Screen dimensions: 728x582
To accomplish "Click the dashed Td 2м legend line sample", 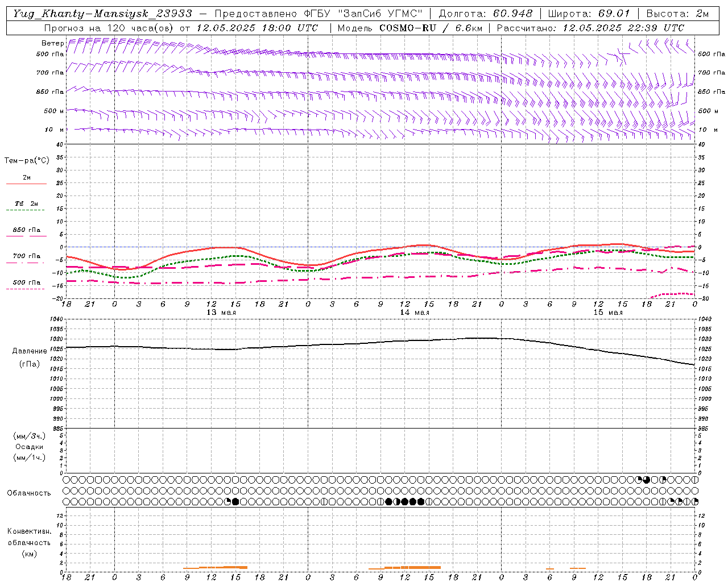I will [25, 210].
